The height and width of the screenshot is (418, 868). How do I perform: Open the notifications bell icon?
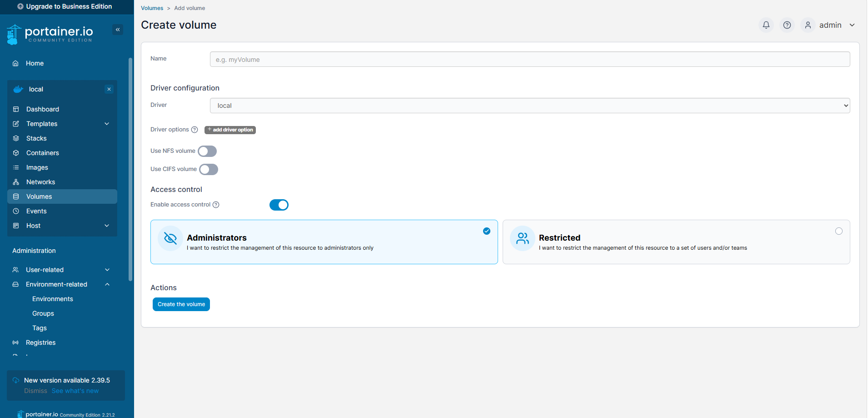click(766, 25)
